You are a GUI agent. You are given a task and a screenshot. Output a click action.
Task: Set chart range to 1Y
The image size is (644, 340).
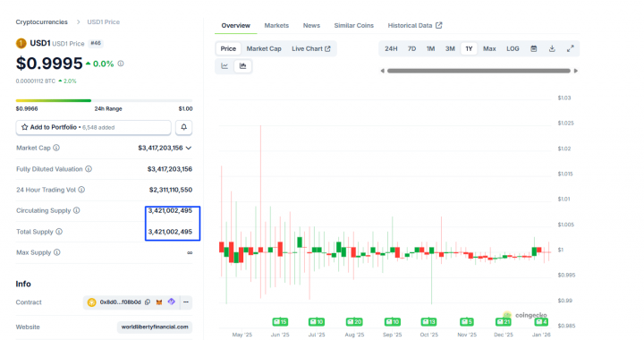[x=469, y=49]
